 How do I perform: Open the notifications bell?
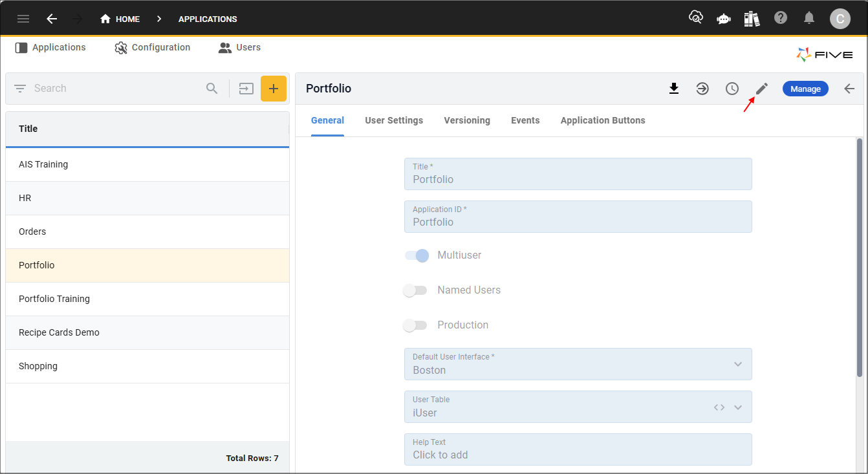[x=809, y=18]
